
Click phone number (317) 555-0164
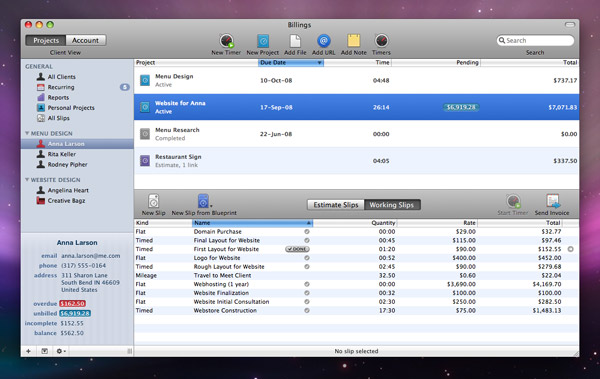click(x=83, y=266)
